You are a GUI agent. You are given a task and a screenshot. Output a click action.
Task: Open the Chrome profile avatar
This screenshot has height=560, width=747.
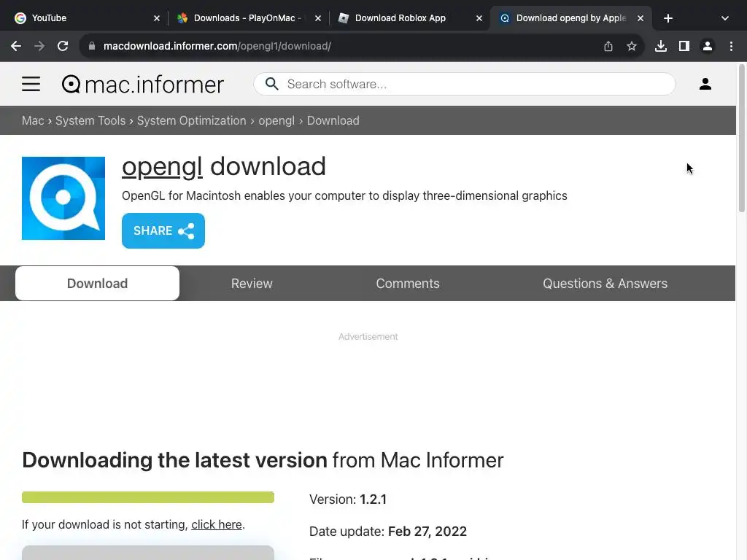[708, 46]
